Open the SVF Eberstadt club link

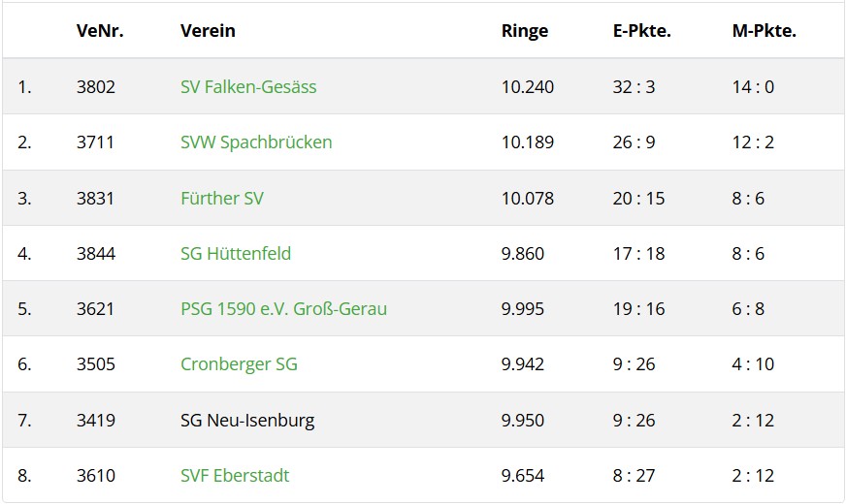click(x=235, y=476)
